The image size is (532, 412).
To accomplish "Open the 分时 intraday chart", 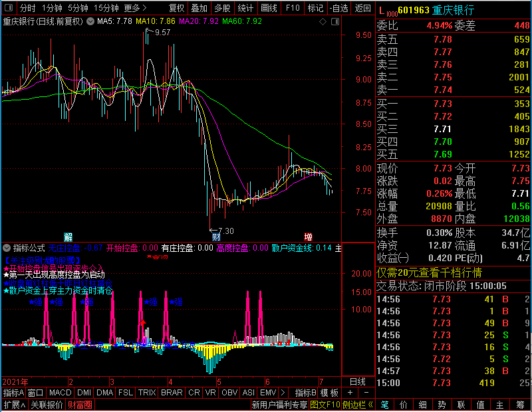I will [x=27, y=8].
